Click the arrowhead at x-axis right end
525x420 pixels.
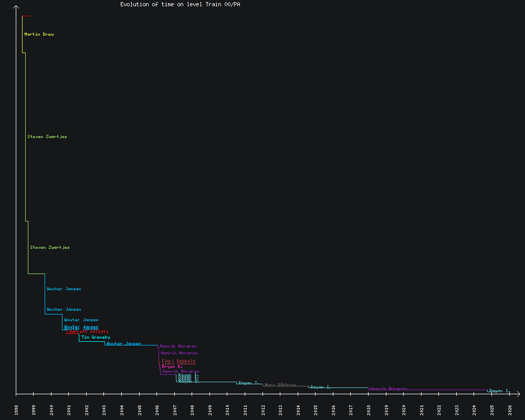tap(518, 393)
